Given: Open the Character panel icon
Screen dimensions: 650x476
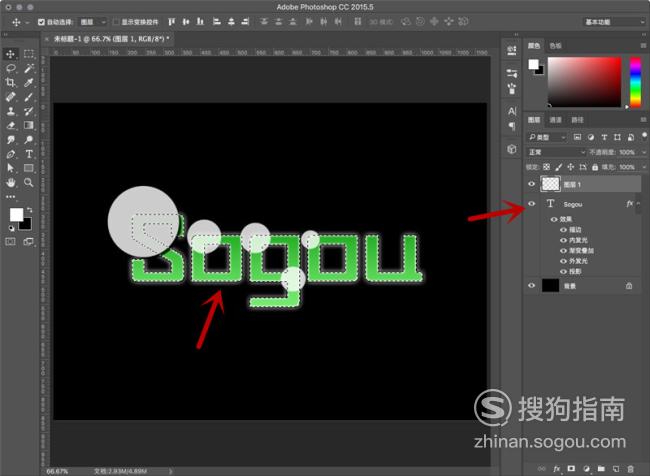Looking at the screenshot, I should click(x=512, y=111).
